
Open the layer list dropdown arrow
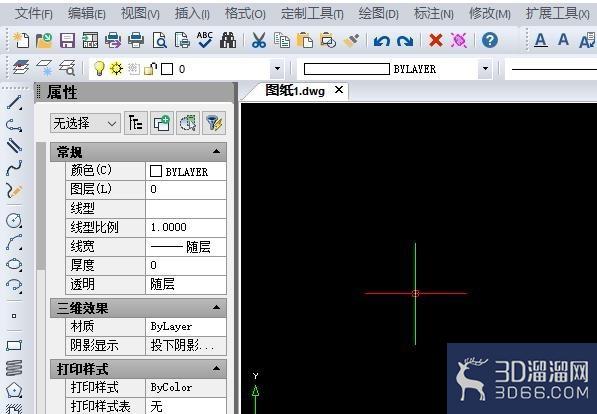pyautogui.click(x=277, y=69)
